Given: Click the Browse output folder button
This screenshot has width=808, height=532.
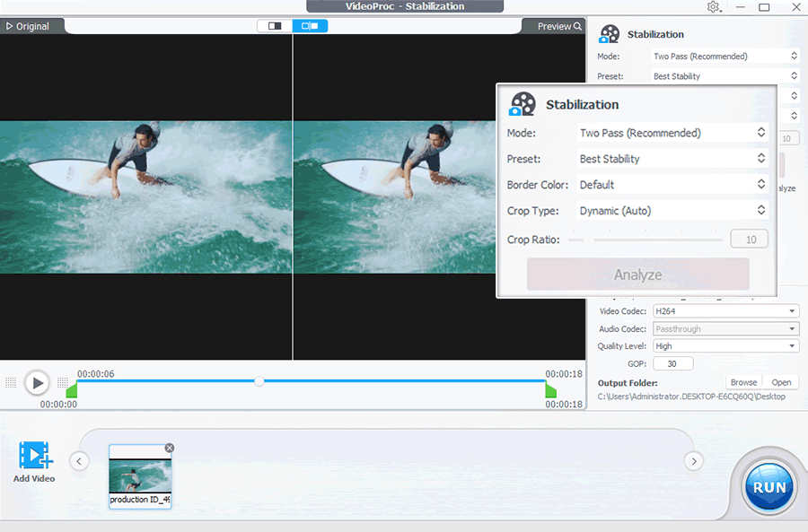Looking at the screenshot, I should pos(743,382).
